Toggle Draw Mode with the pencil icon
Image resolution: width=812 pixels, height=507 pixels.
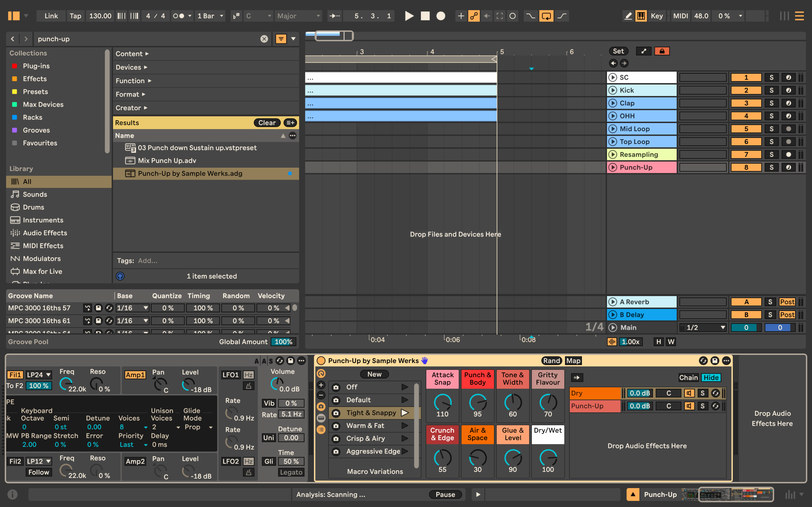[628, 16]
